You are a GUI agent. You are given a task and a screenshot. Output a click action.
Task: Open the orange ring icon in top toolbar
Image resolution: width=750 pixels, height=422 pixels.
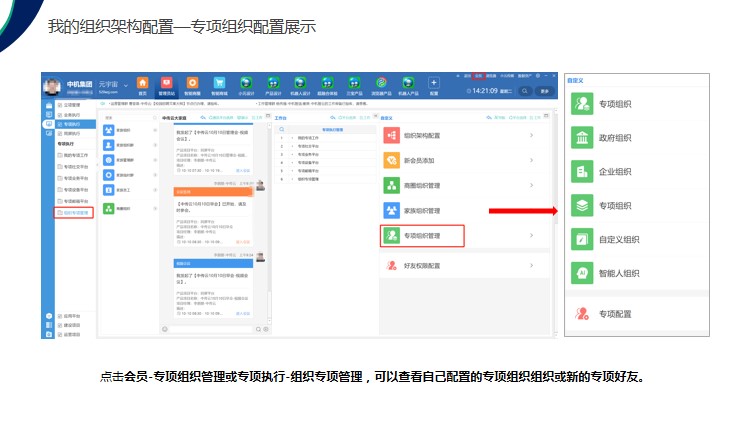coord(192,83)
